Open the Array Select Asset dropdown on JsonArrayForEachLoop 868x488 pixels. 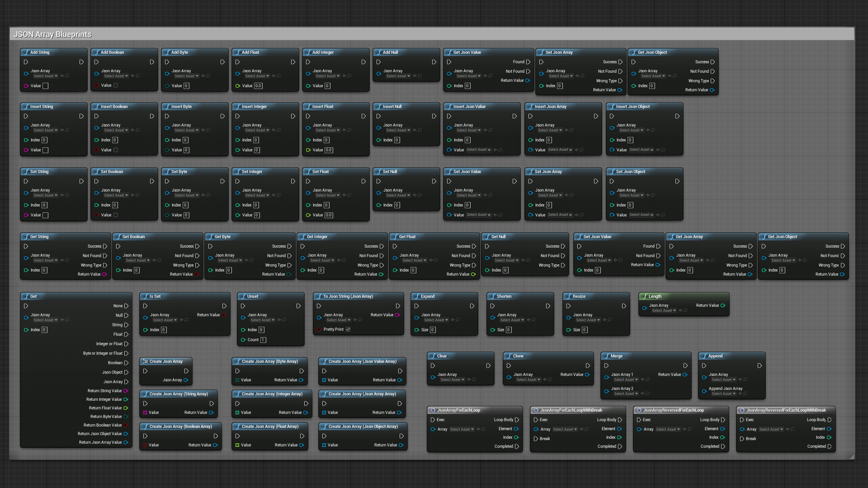tap(462, 429)
